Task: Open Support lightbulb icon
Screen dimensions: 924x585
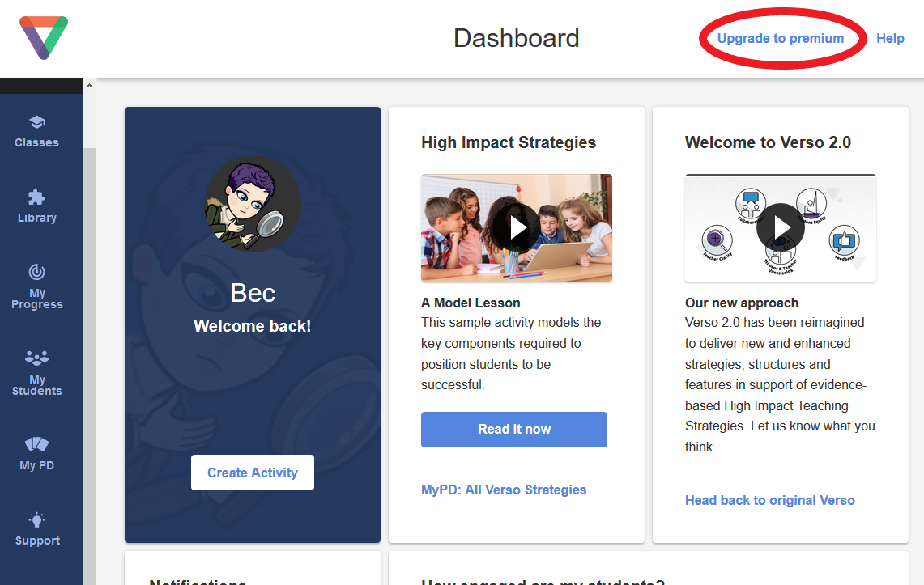Action: (x=37, y=519)
